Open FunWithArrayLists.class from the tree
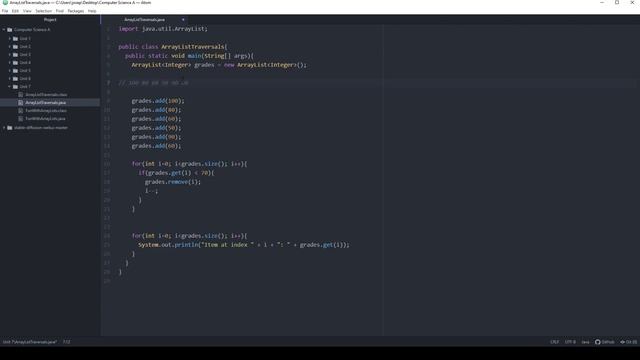This screenshot has width=640, height=360. coord(46,111)
